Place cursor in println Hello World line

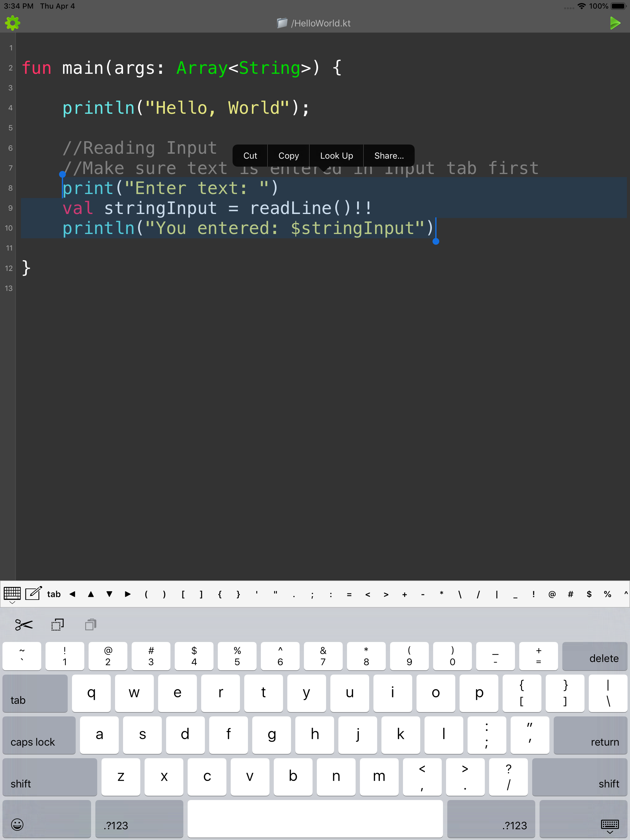coord(186,108)
